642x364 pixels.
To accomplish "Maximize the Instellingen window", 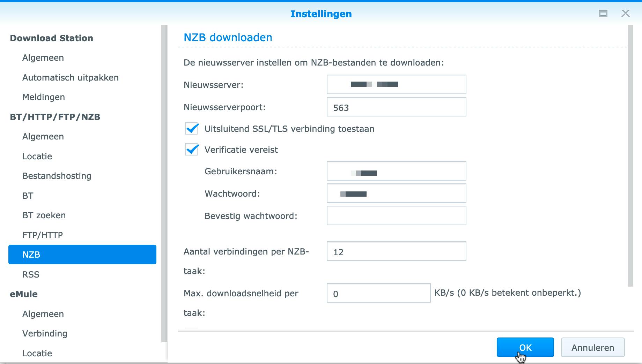I will click(x=603, y=14).
